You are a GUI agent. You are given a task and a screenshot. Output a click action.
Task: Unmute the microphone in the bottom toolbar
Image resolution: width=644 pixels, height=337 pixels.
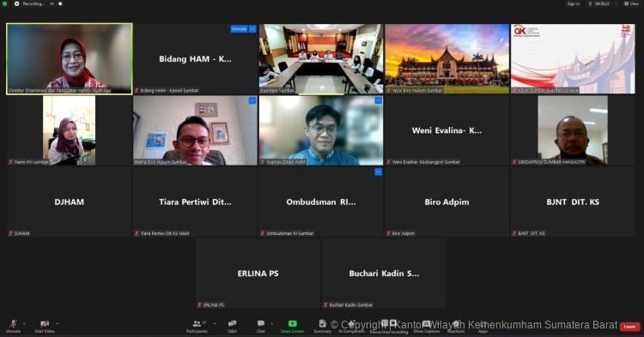point(13,326)
